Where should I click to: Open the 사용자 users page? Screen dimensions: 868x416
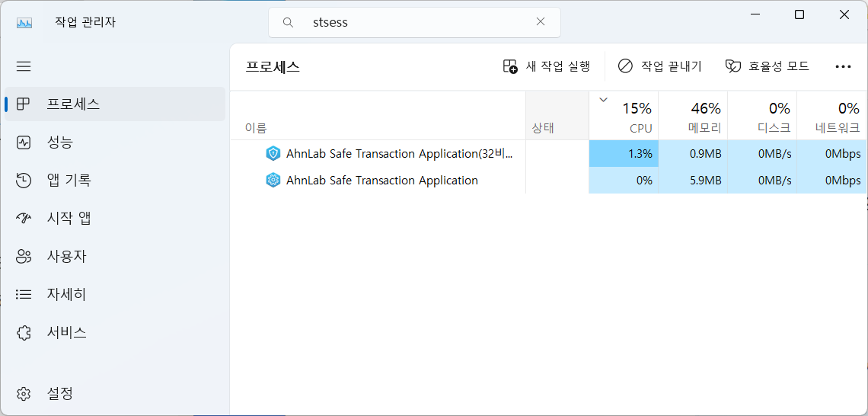click(x=115, y=257)
